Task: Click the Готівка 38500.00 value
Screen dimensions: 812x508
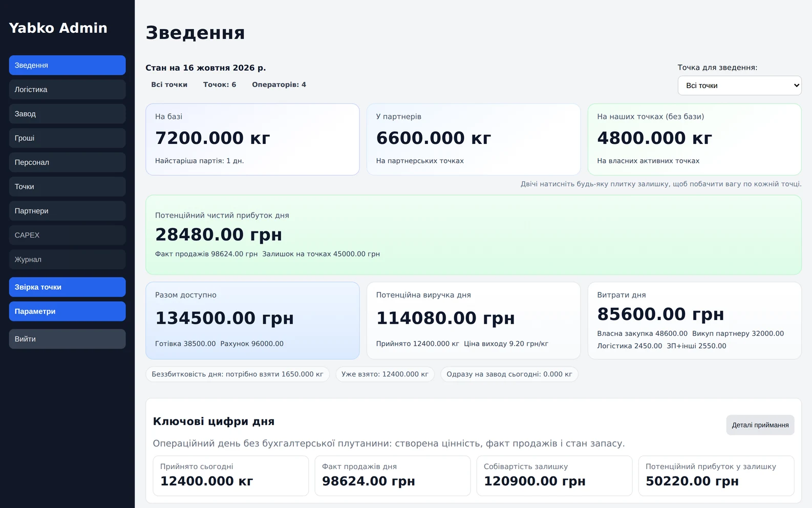Action: (185, 344)
